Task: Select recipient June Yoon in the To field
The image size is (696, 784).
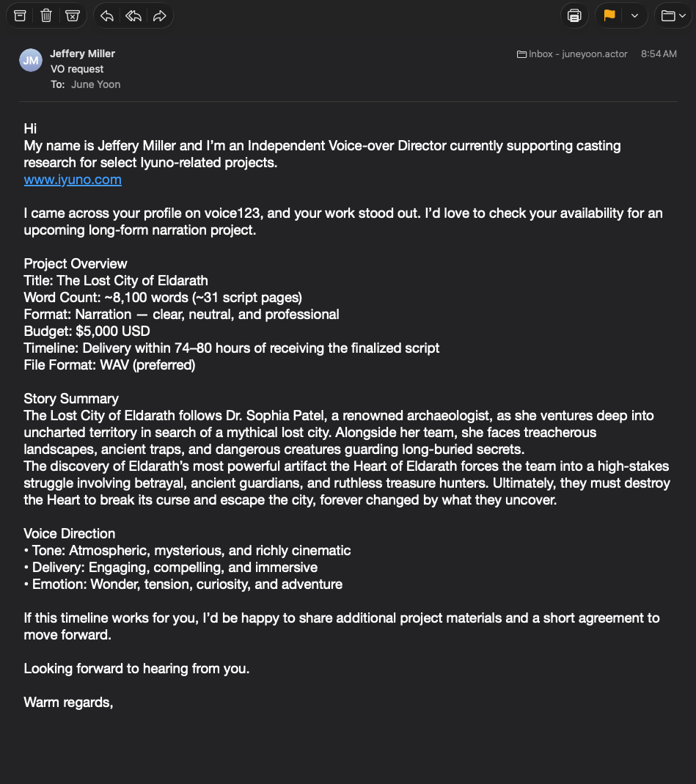Action: pyautogui.click(x=95, y=84)
